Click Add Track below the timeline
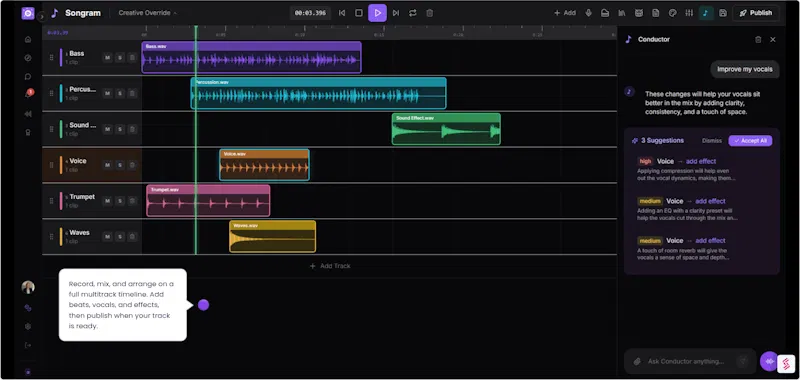Screen dimensions: 800x380 click(x=330, y=266)
